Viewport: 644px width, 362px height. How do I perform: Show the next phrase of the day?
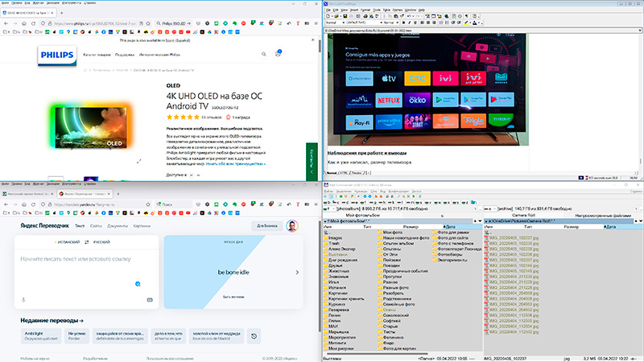pos(296,273)
